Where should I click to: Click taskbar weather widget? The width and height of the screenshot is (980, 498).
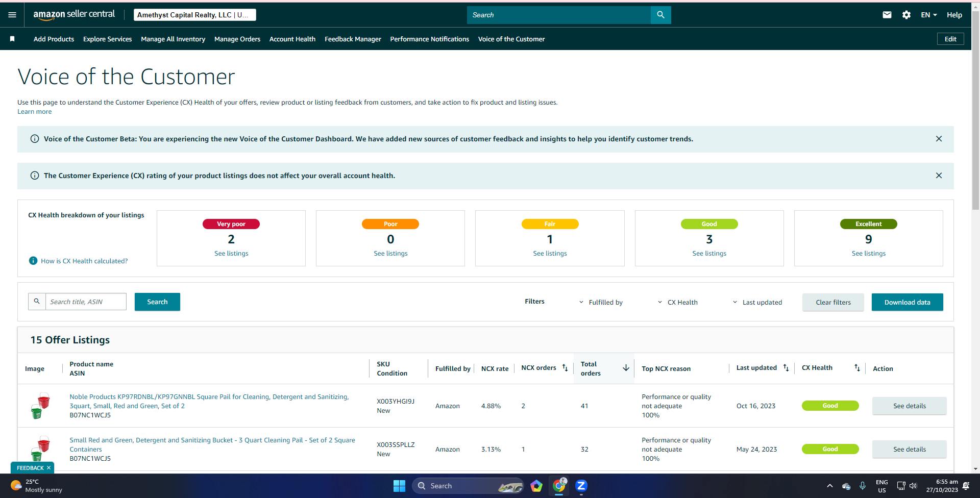point(37,486)
